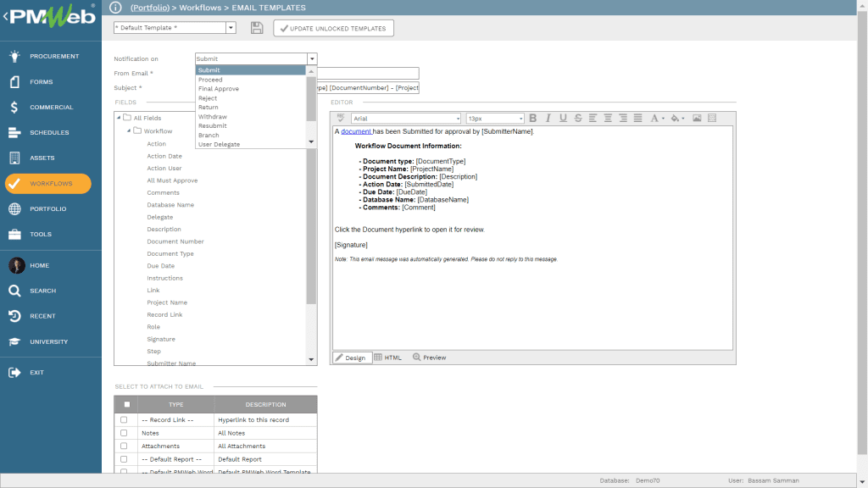Insert image using editor toolbar icon
The height and width of the screenshot is (488, 868).
[697, 118]
